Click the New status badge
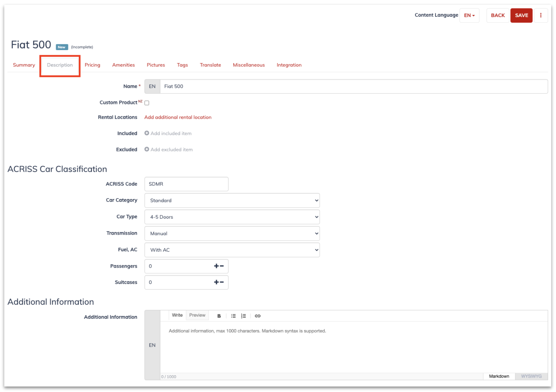 [x=62, y=47]
